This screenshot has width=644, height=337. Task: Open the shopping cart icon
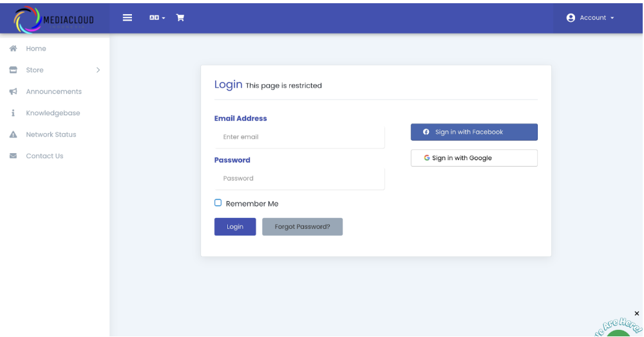click(180, 17)
